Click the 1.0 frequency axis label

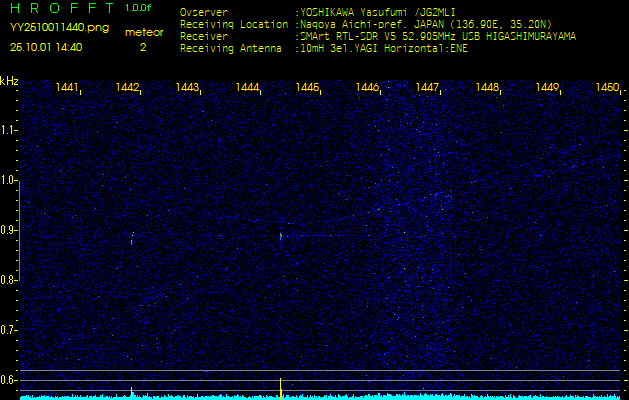pyautogui.click(x=9, y=180)
